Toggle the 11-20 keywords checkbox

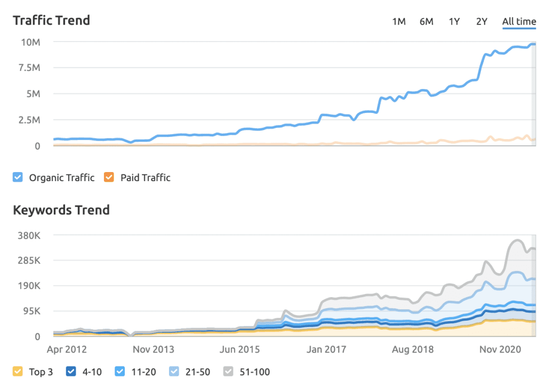point(120,371)
